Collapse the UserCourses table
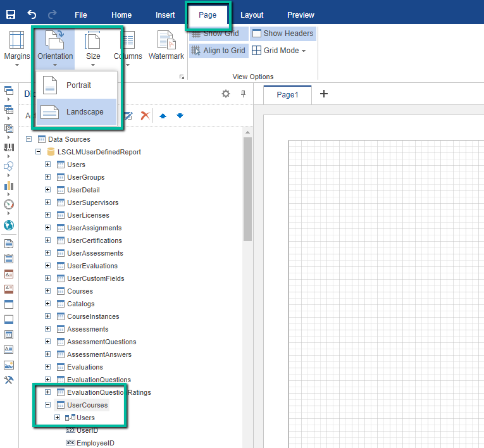 (47, 405)
